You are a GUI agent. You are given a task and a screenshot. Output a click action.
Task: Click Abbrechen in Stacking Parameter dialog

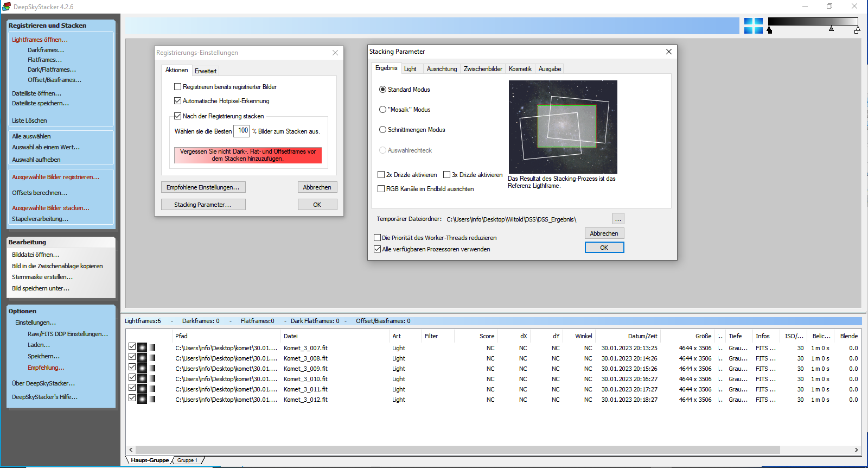(604, 233)
